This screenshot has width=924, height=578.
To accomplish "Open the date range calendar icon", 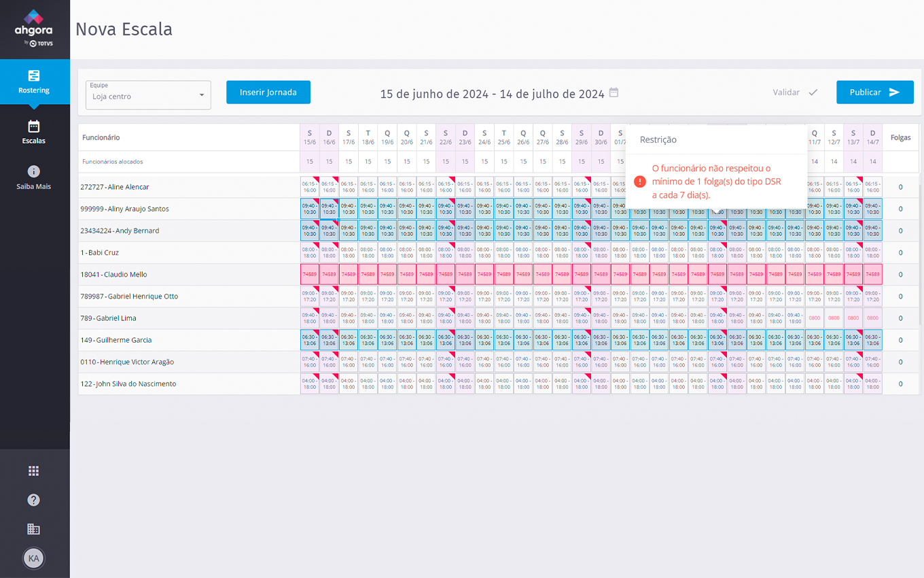I will pyautogui.click(x=614, y=92).
